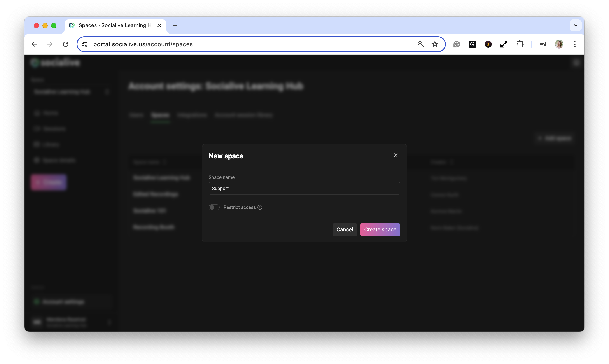Viewport: 609px width, 364px height.
Task: Click the Grammarly extension icon
Action: pos(457,44)
